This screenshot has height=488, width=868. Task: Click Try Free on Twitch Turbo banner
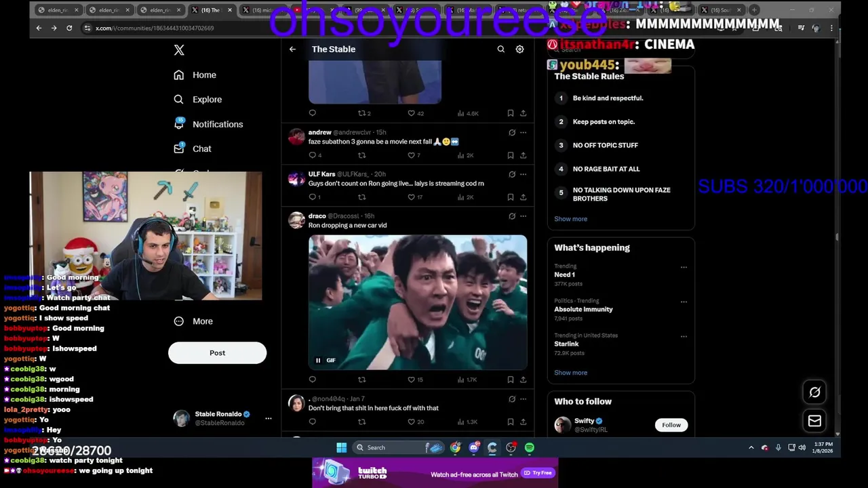point(538,473)
